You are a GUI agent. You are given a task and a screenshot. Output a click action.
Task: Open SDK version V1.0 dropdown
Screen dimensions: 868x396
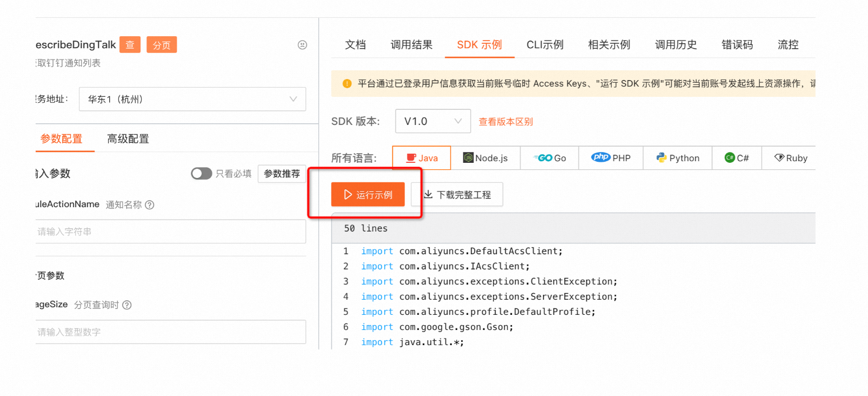point(432,121)
